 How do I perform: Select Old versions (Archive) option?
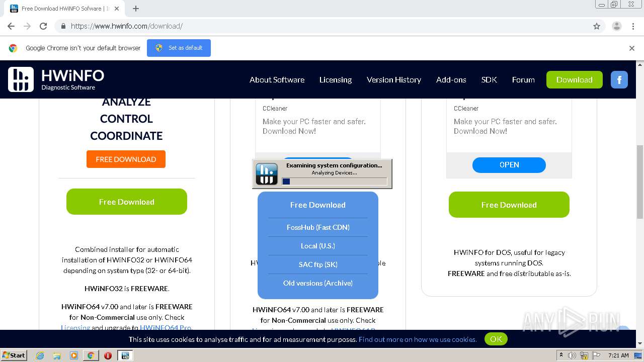(318, 283)
